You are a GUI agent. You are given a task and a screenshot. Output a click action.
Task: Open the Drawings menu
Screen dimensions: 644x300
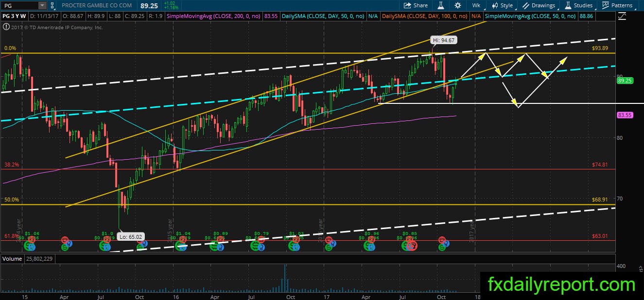coord(539,5)
